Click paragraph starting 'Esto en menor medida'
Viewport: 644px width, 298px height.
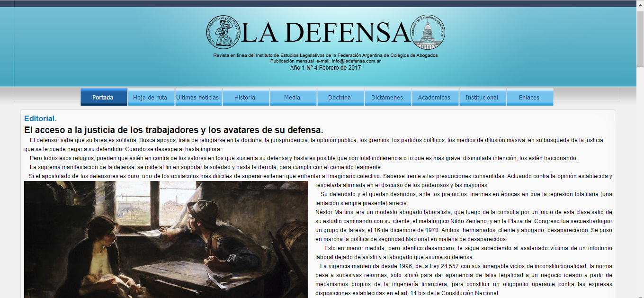(464, 253)
